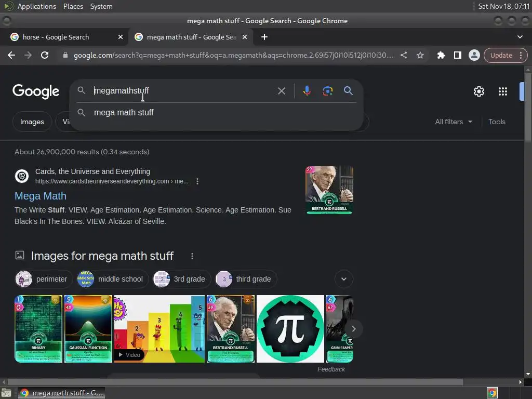Open the Places menu
Image resolution: width=532 pixels, height=399 pixels.
tap(73, 6)
